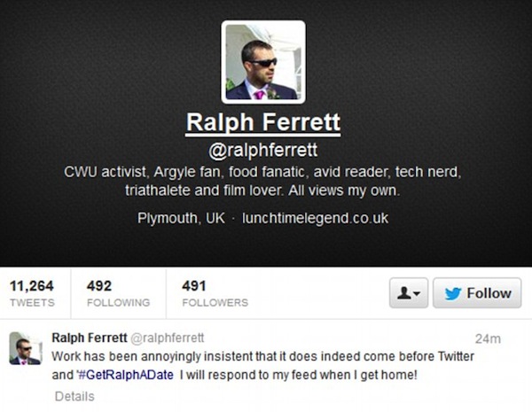This screenshot has height=412, width=532.
Task: Click the gray @ralphferrett handle in tweet
Action: pos(168,338)
